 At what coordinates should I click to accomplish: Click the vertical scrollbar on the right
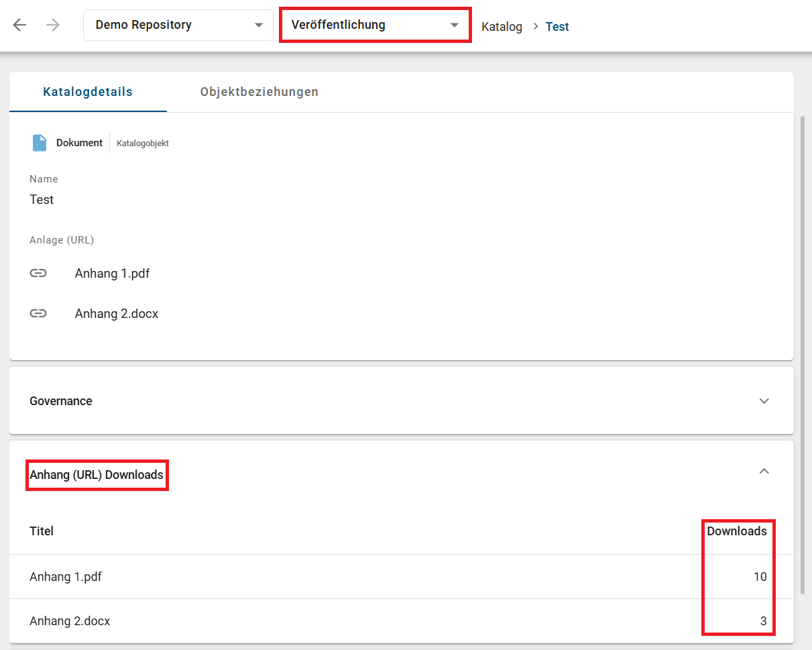(803, 354)
